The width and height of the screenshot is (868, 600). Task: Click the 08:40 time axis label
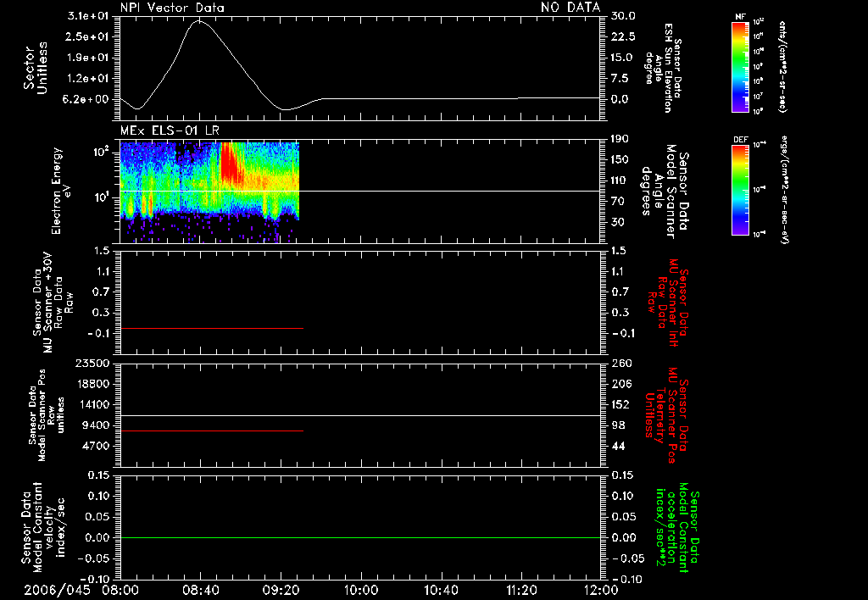[x=200, y=591]
